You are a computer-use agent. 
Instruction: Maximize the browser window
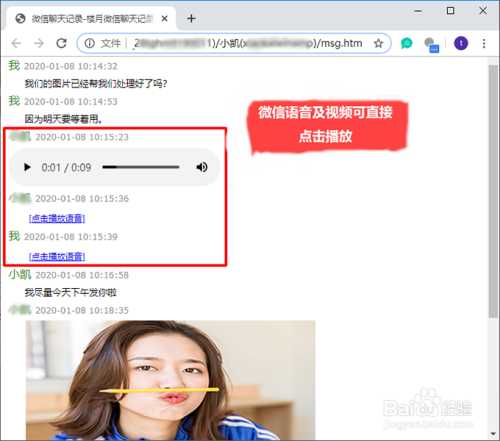coord(450,11)
